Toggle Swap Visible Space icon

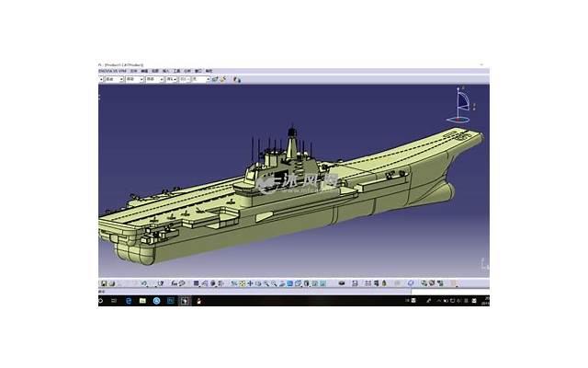click(322, 283)
